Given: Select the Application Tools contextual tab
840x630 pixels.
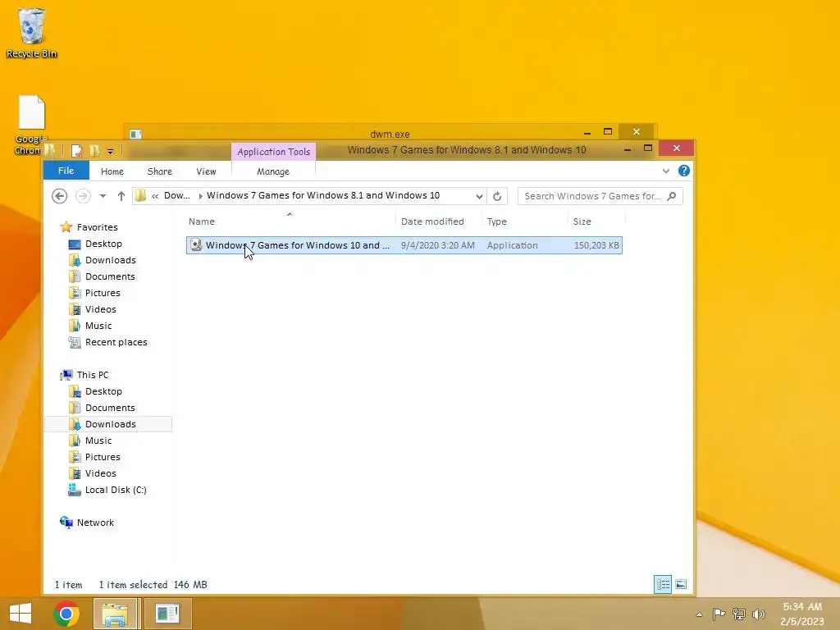Looking at the screenshot, I should (x=274, y=152).
